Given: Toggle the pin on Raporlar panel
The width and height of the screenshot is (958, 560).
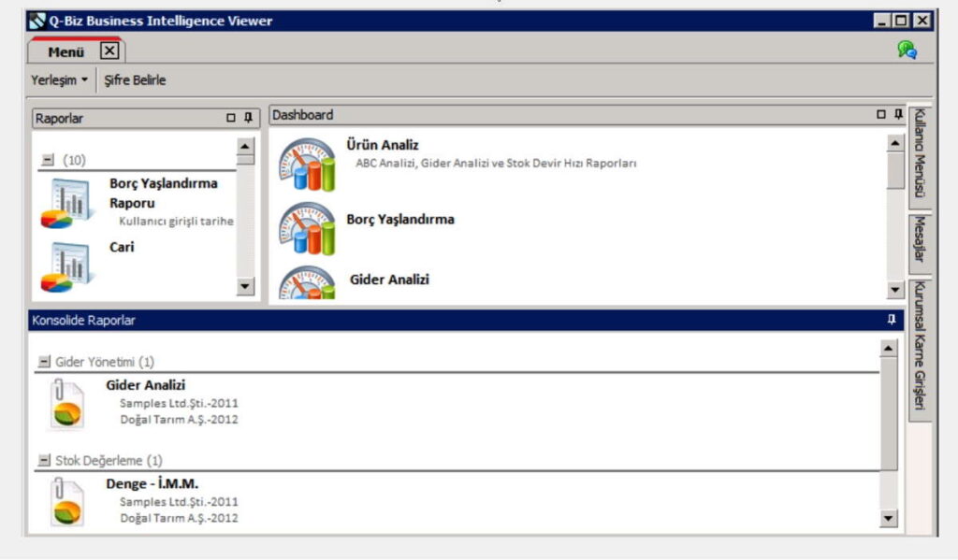Looking at the screenshot, I should (x=248, y=118).
